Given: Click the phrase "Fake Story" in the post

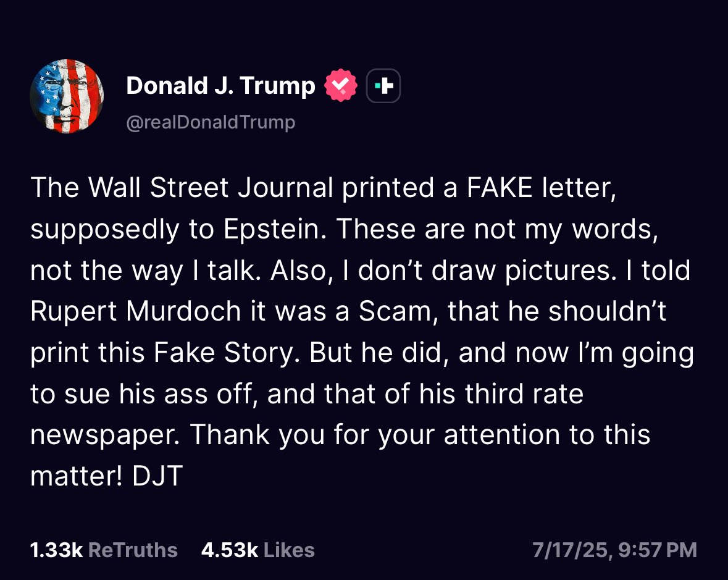Looking at the screenshot, I should click(x=225, y=353).
